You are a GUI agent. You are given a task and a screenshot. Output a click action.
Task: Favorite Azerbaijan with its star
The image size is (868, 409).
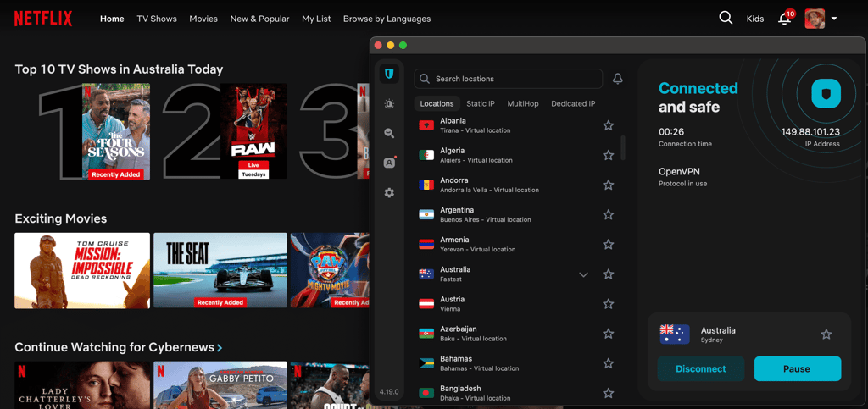(609, 334)
